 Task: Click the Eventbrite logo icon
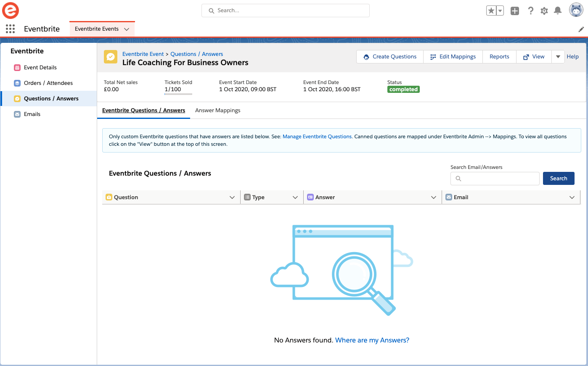pos(11,11)
